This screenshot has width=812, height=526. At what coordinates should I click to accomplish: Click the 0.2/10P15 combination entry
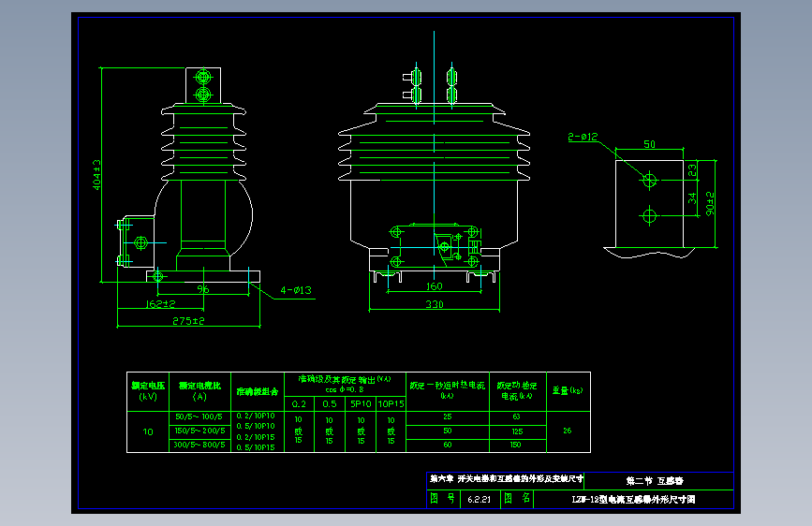pos(256,437)
